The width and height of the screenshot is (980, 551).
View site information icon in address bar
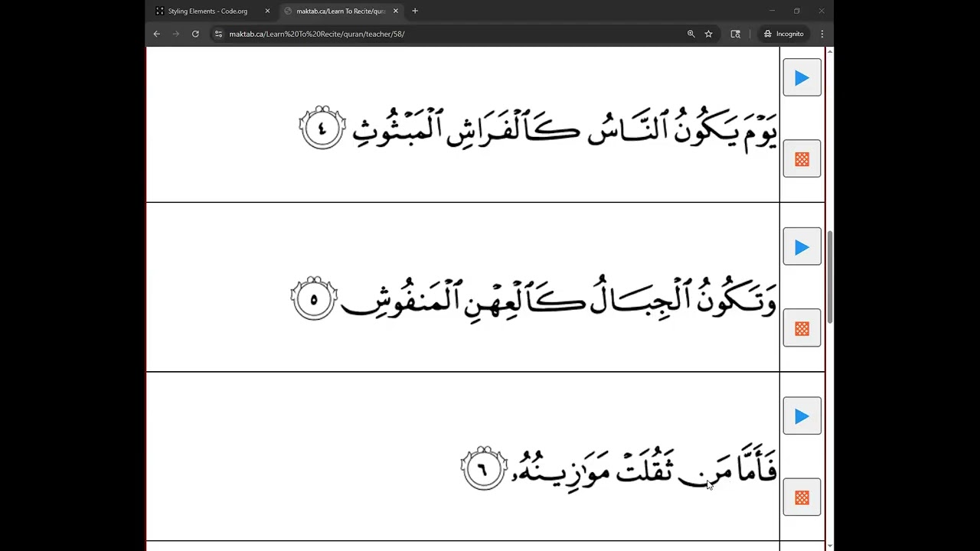coord(218,34)
